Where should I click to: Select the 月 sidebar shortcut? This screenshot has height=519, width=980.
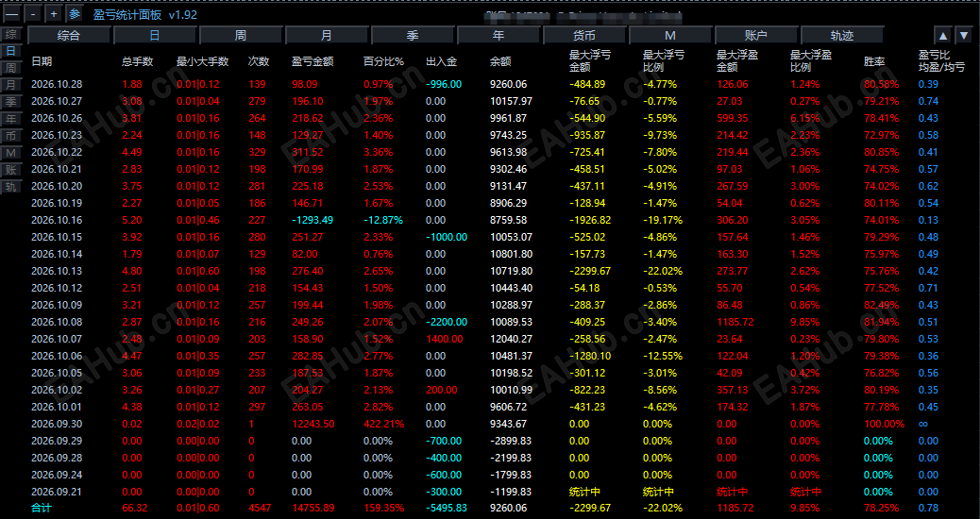[x=11, y=84]
